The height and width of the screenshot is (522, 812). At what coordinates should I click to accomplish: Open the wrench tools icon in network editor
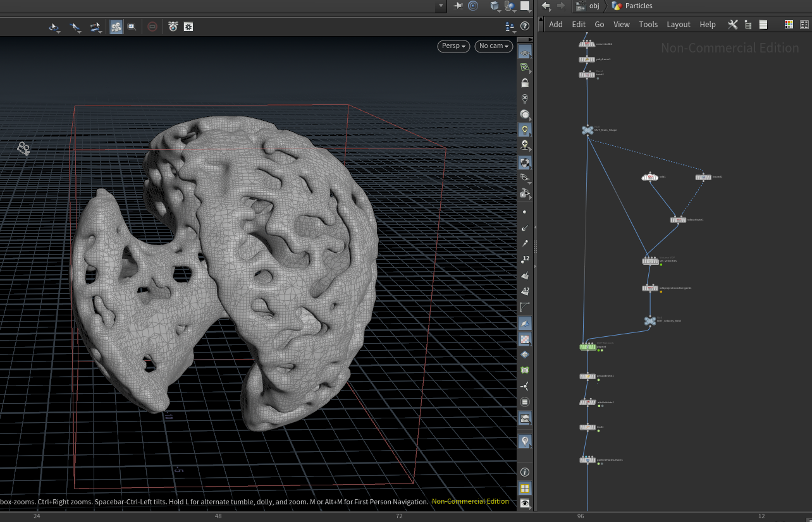pyautogui.click(x=732, y=25)
